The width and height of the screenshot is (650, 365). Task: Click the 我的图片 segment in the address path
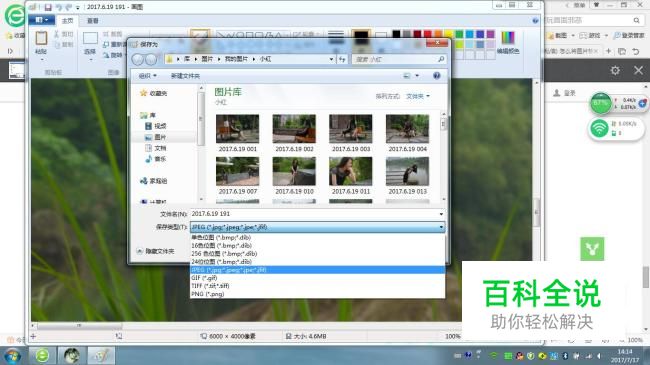click(236, 59)
